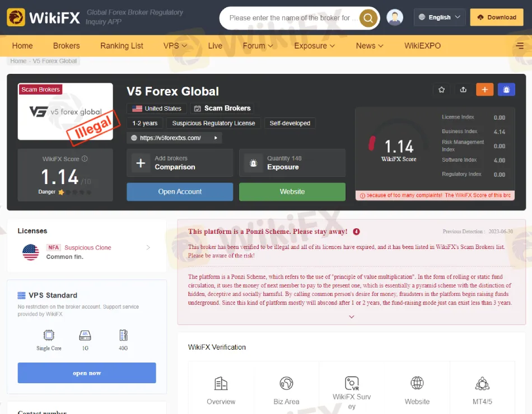Click the Danger star rating
This screenshot has height=414, width=532.
[74, 192]
